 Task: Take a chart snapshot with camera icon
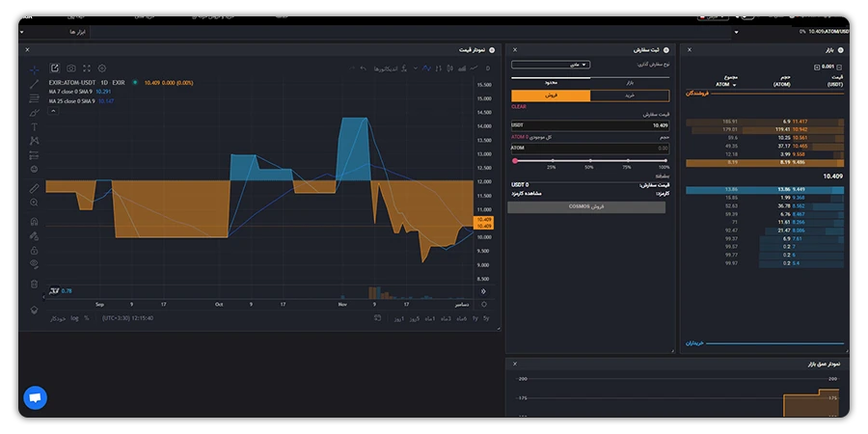coord(71,68)
